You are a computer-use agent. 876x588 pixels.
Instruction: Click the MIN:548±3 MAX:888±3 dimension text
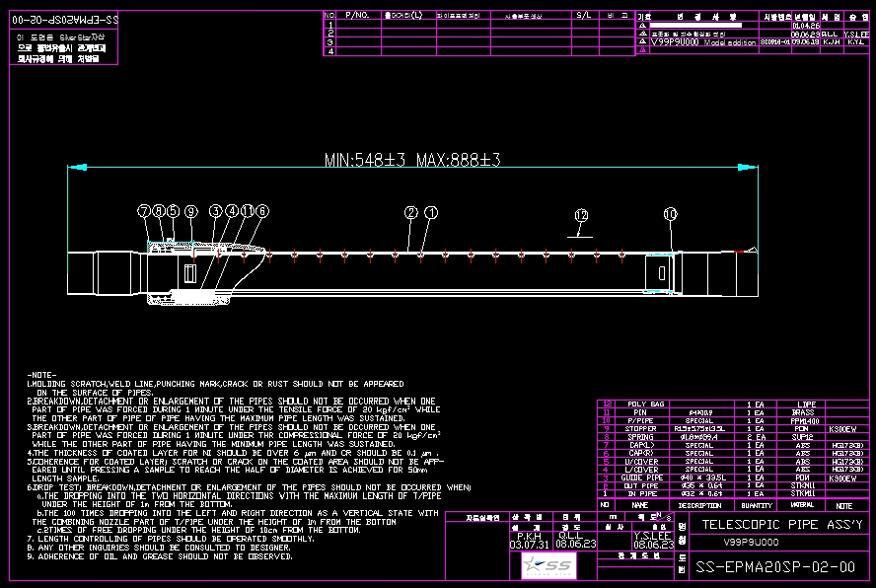412,160
